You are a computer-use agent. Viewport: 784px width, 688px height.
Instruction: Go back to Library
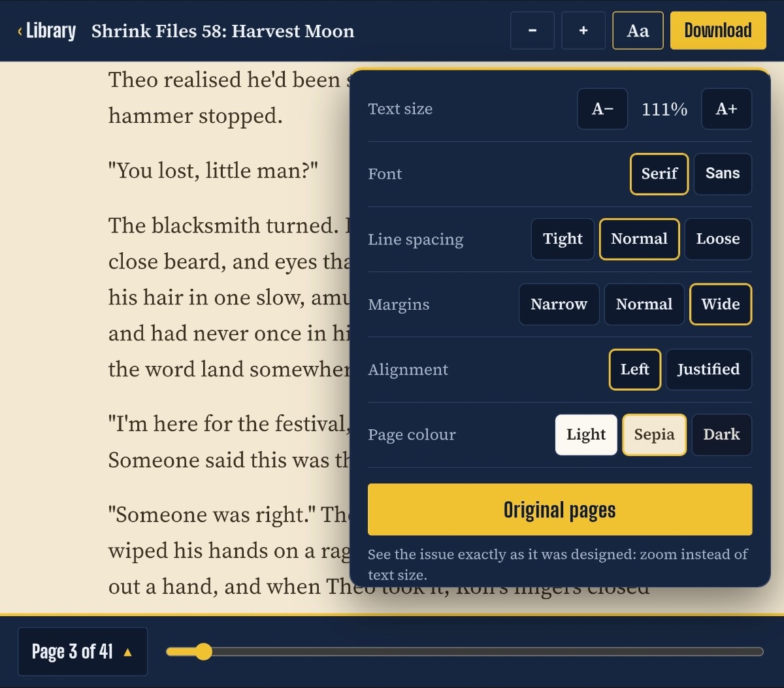click(47, 31)
